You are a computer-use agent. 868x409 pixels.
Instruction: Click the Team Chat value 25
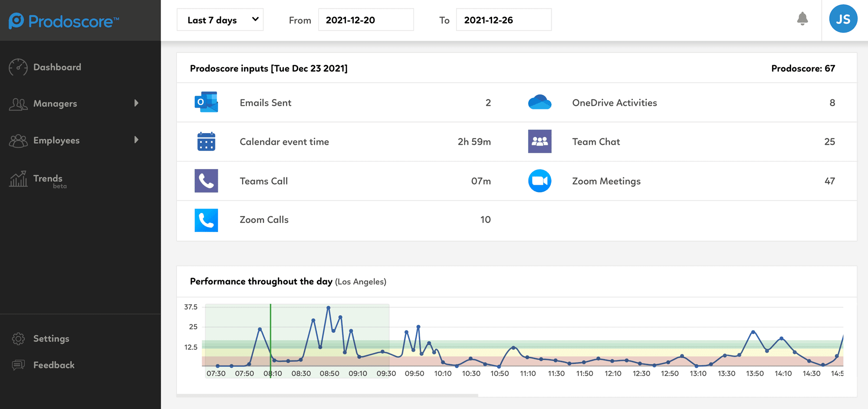[x=830, y=142]
